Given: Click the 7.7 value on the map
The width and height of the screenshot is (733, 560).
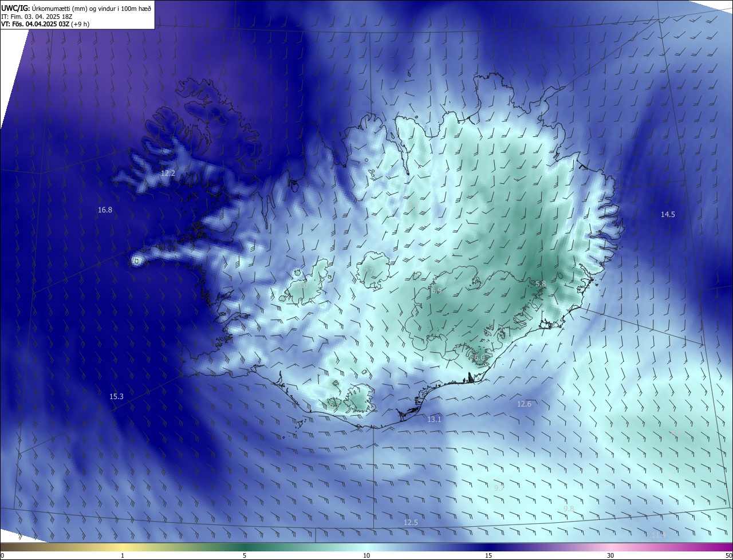Looking at the screenshot, I should 369,270.
